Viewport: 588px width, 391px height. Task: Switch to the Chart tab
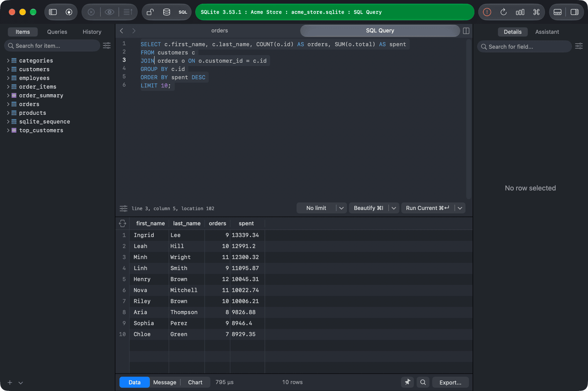195,382
